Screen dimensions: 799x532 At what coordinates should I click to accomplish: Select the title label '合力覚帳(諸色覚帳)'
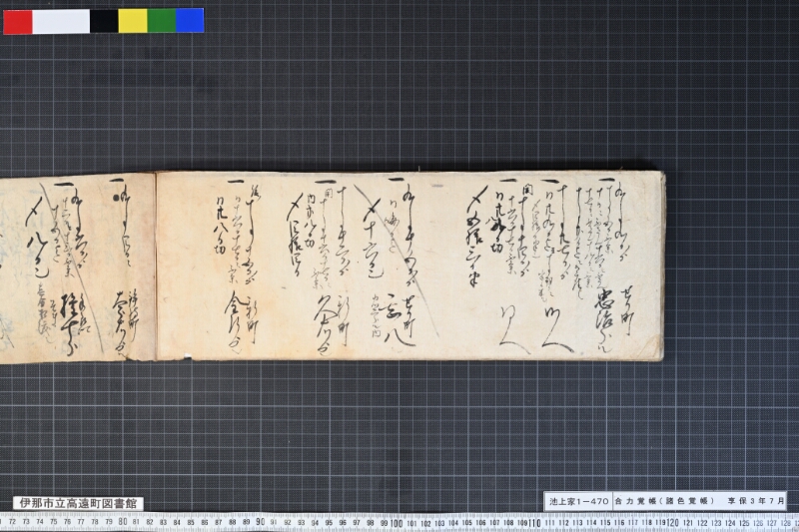pyautogui.click(x=663, y=501)
